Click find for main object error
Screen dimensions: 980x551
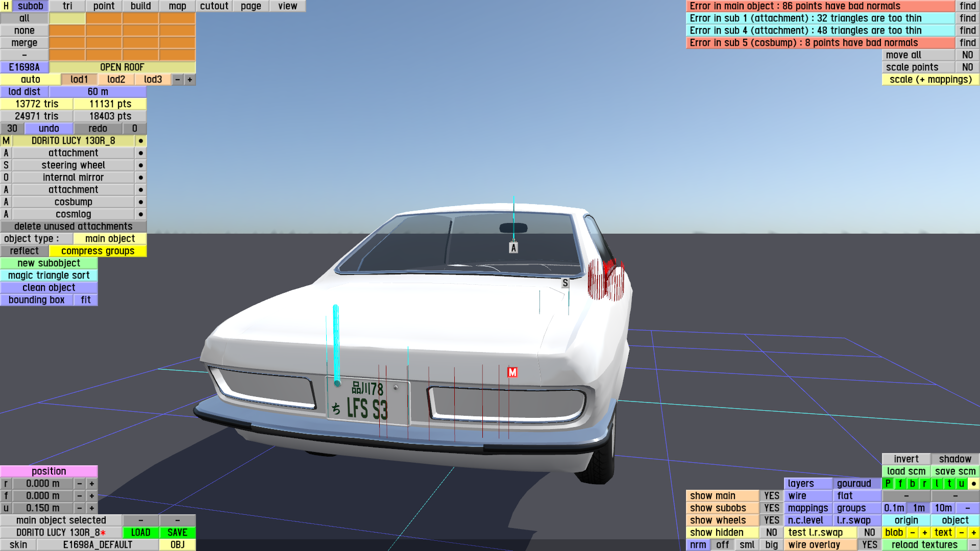967,6
